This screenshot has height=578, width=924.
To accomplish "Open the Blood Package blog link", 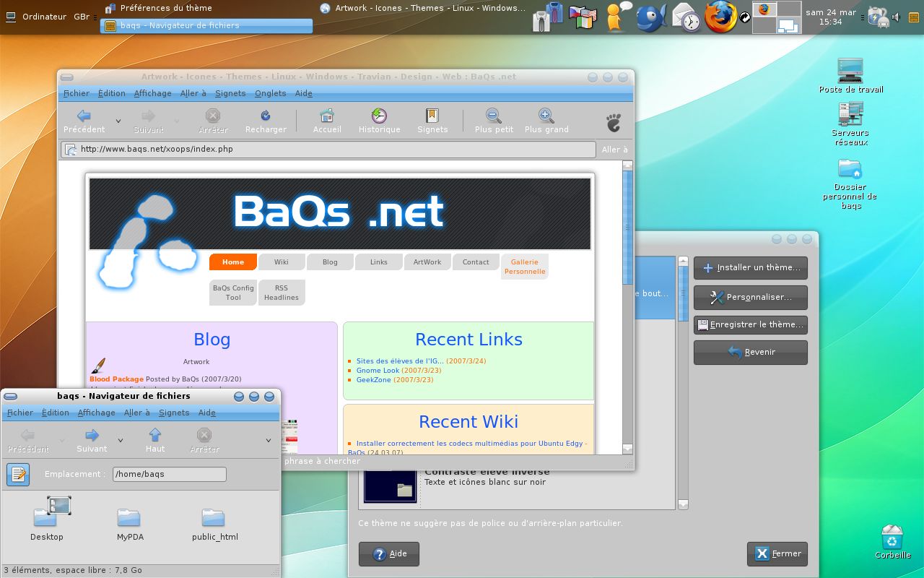I will point(116,379).
